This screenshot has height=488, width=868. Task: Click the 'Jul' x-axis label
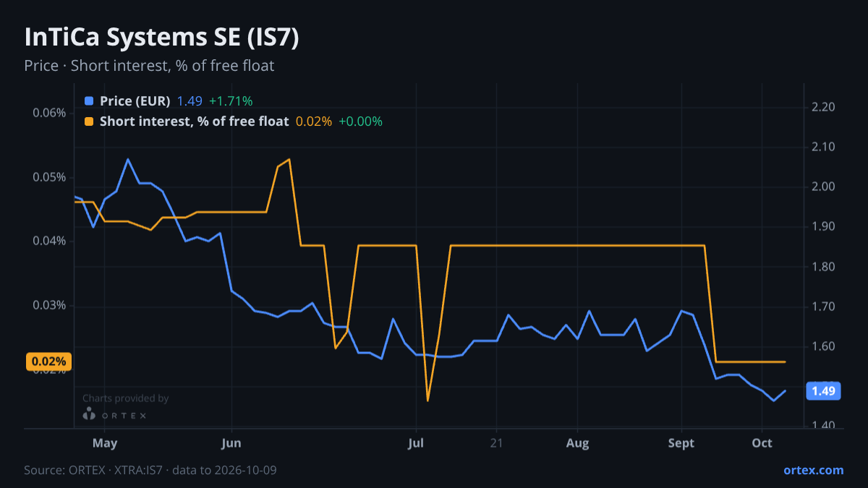point(416,442)
